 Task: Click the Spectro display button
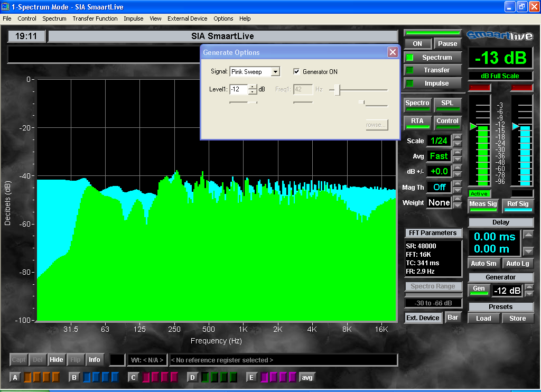(417, 104)
